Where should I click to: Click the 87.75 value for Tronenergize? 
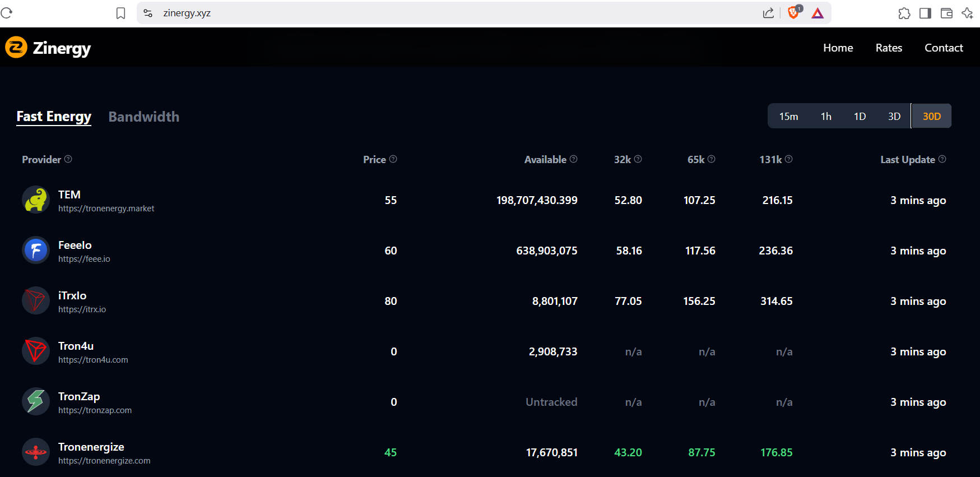702,452
